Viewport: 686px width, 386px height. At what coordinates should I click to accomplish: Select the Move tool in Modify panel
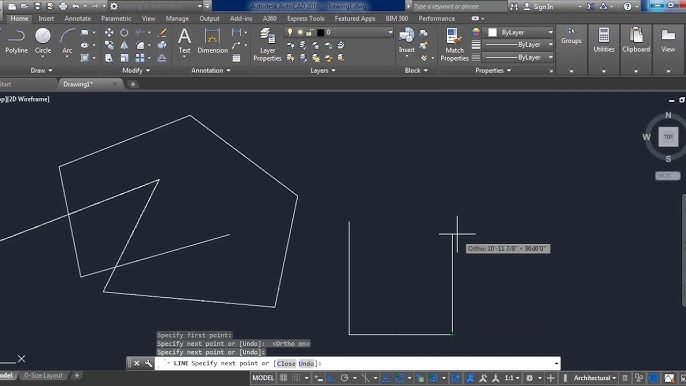tap(109, 32)
